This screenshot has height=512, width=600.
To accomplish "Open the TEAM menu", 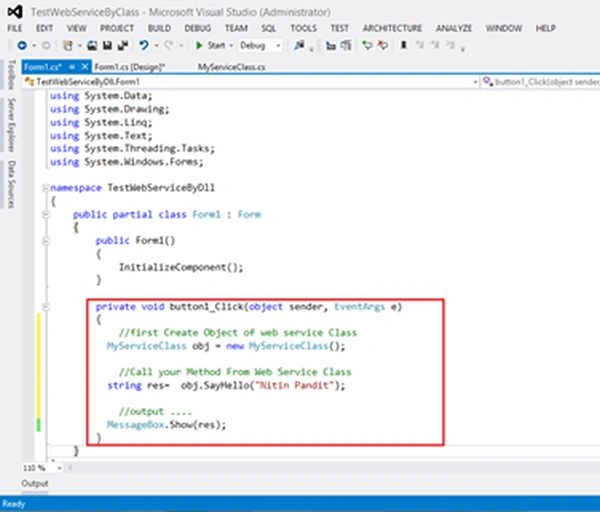I will pyautogui.click(x=236, y=28).
